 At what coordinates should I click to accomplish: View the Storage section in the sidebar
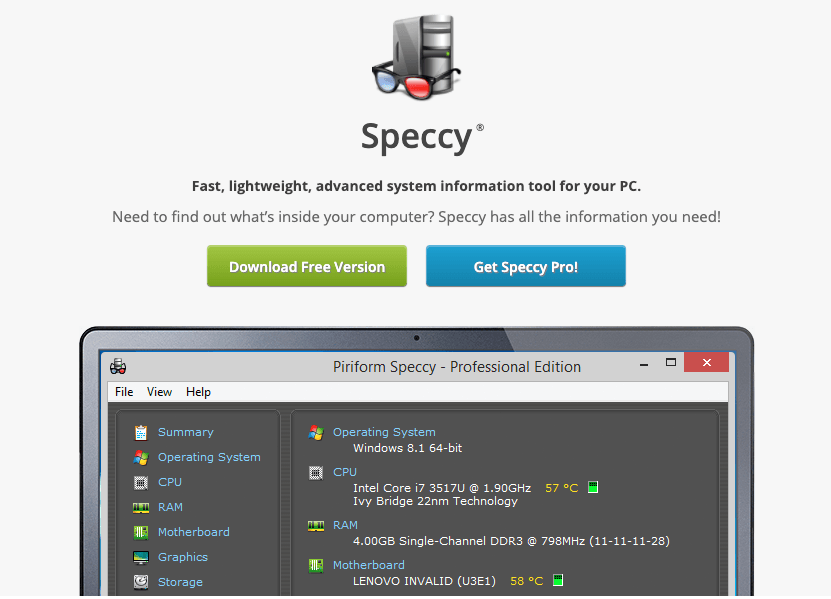coord(180,582)
